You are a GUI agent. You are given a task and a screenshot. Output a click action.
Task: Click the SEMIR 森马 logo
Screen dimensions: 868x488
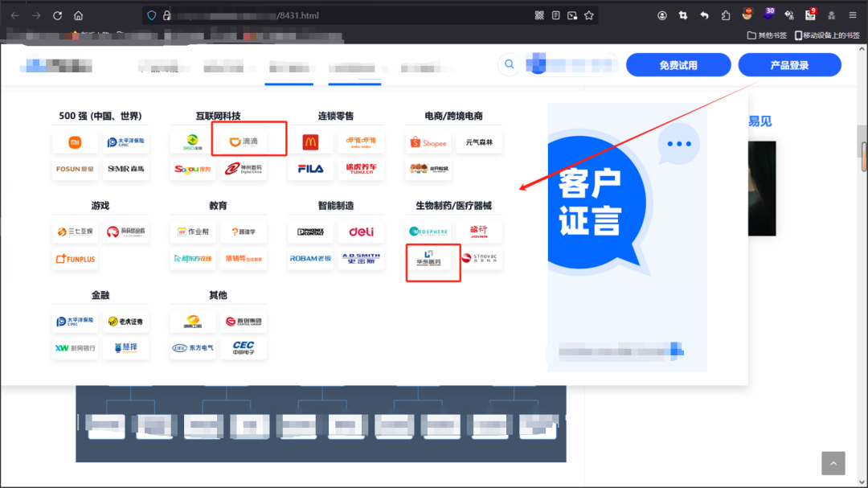point(125,169)
